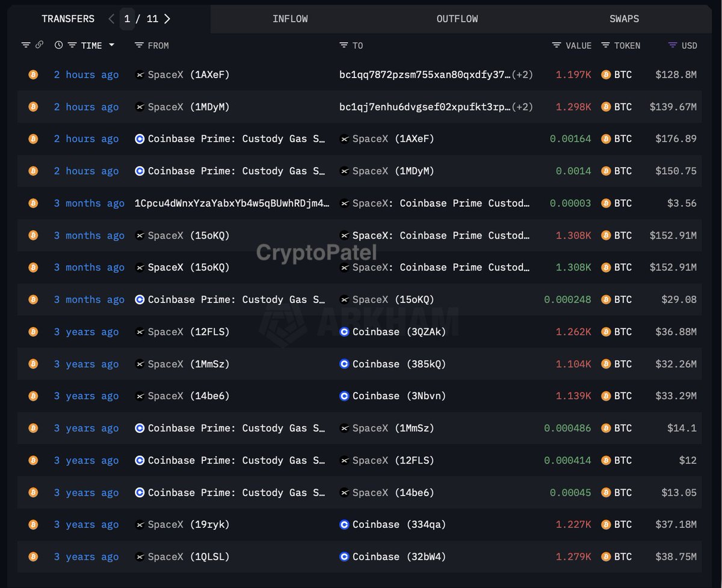Open the TO column filter
The image size is (722, 588).
[344, 45]
